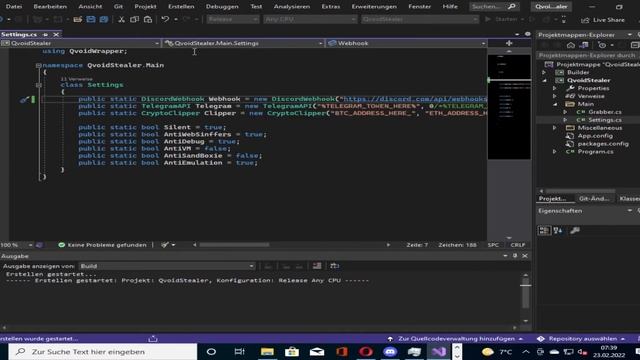
Task: Select Grabber.cs in the solution tree
Action: pyautogui.click(x=604, y=112)
